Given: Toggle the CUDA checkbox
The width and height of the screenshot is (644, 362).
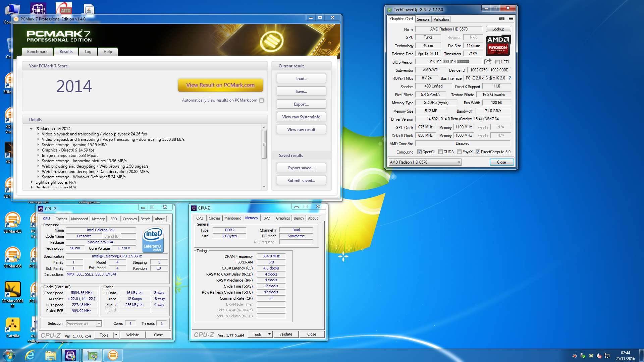Looking at the screenshot, I should point(440,152).
